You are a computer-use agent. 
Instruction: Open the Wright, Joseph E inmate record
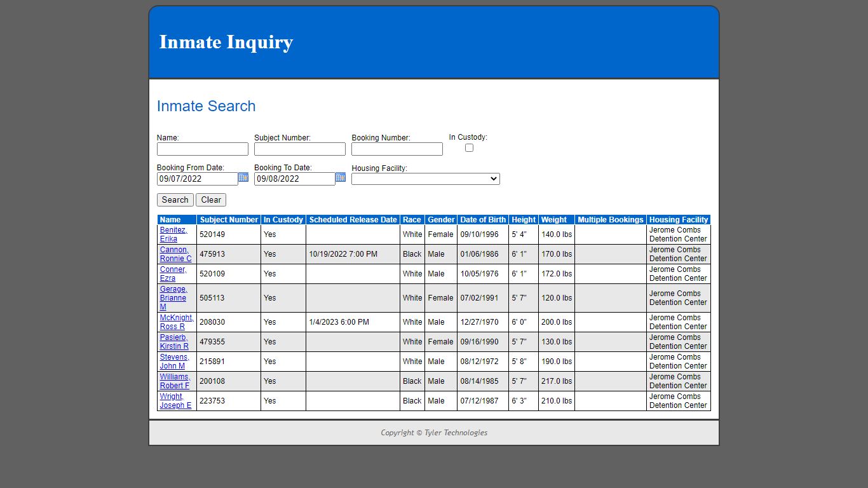coord(175,401)
